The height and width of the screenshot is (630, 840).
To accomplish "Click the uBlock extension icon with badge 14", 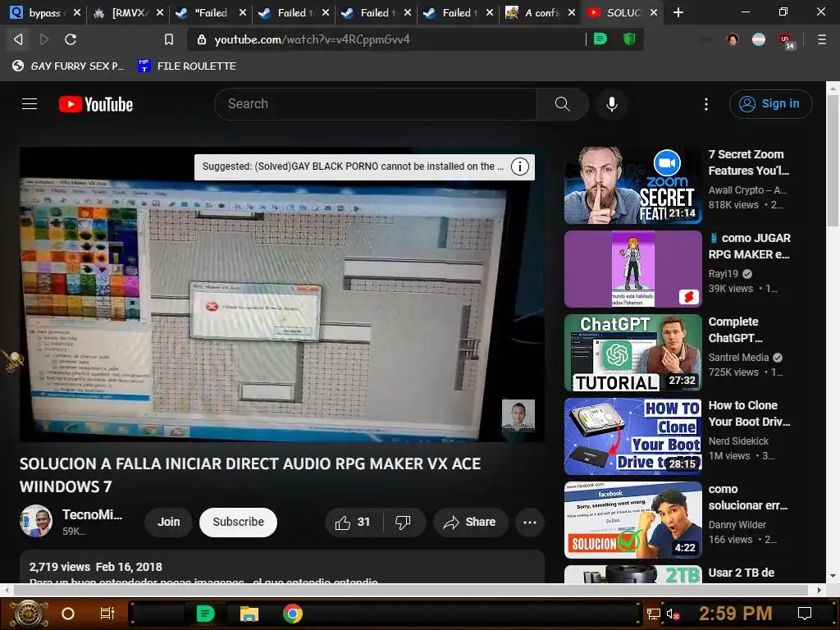I will 787,41.
